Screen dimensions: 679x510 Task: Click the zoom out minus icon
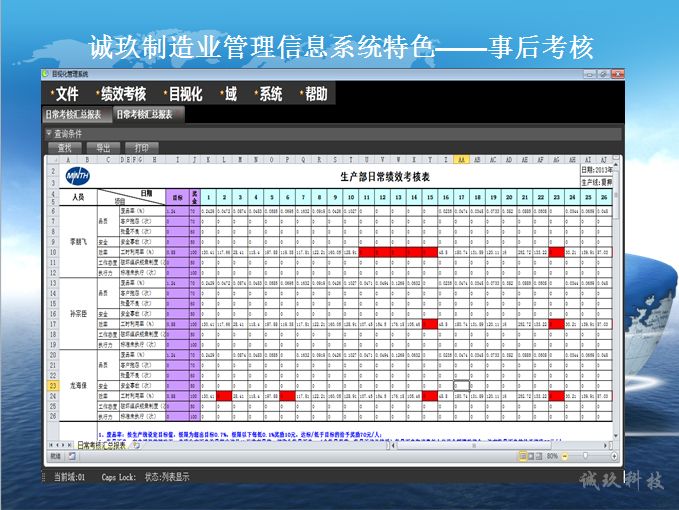click(565, 456)
